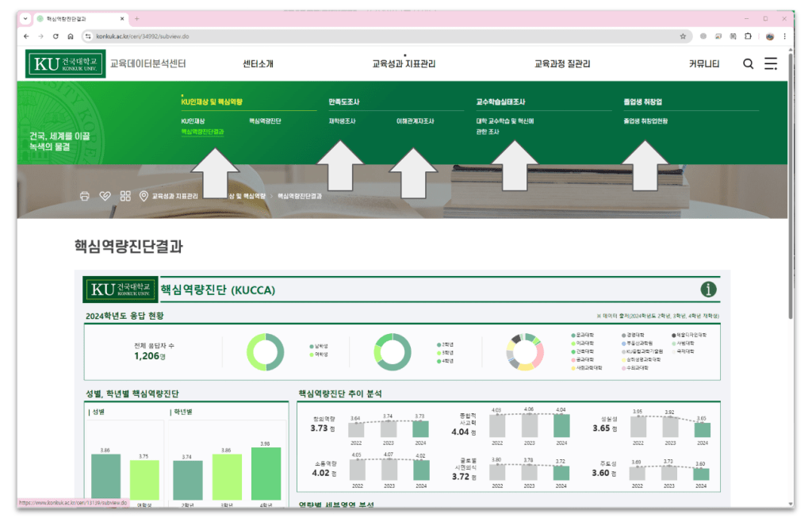Expand the browser tab search chevron
Viewport: 812px width, 518px height.
(x=25, y=19)
